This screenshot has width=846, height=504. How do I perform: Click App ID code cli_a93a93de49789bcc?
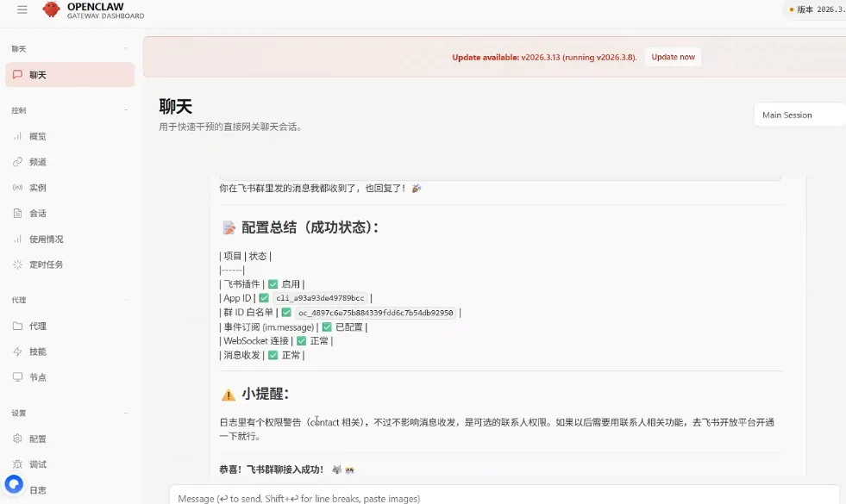tap(320, 298)
